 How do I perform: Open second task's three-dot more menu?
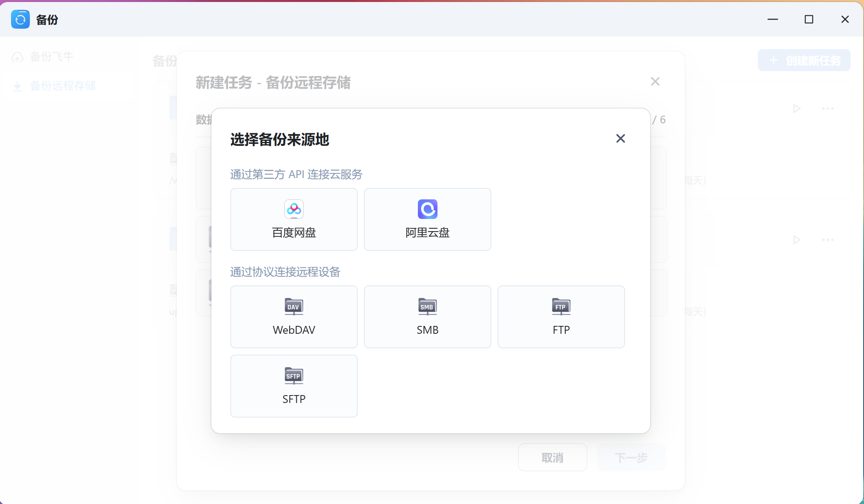coord(827,240)
